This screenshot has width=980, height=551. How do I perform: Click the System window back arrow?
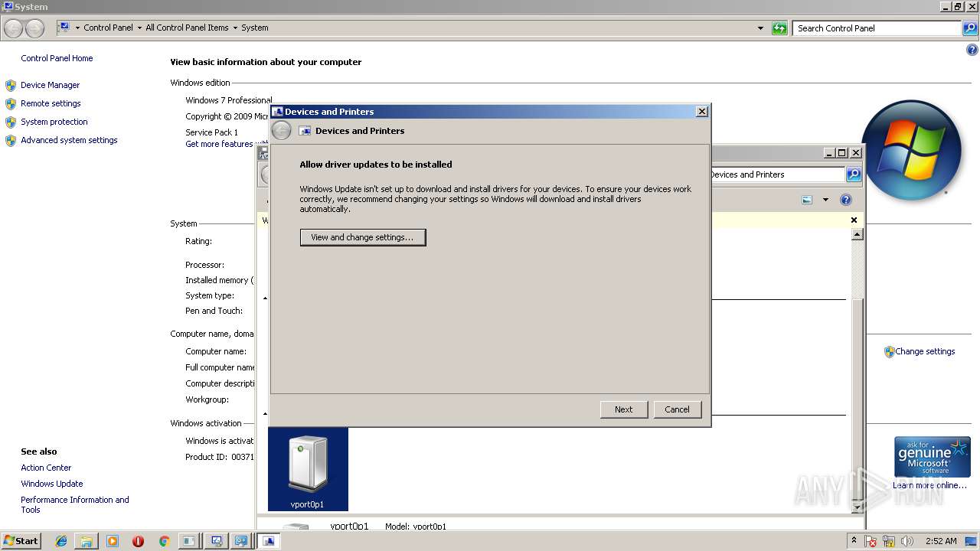tap(14, 28)
